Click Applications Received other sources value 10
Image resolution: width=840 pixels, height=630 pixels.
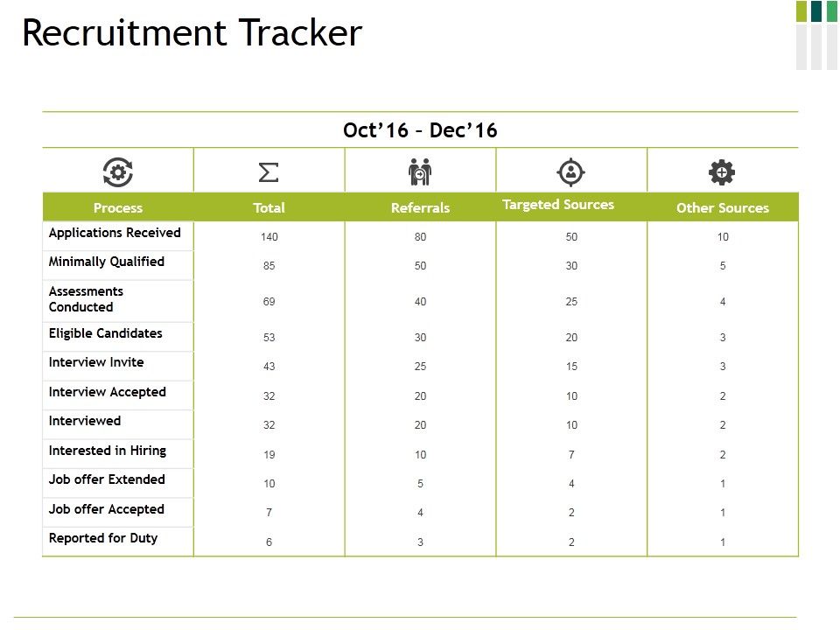723,237
